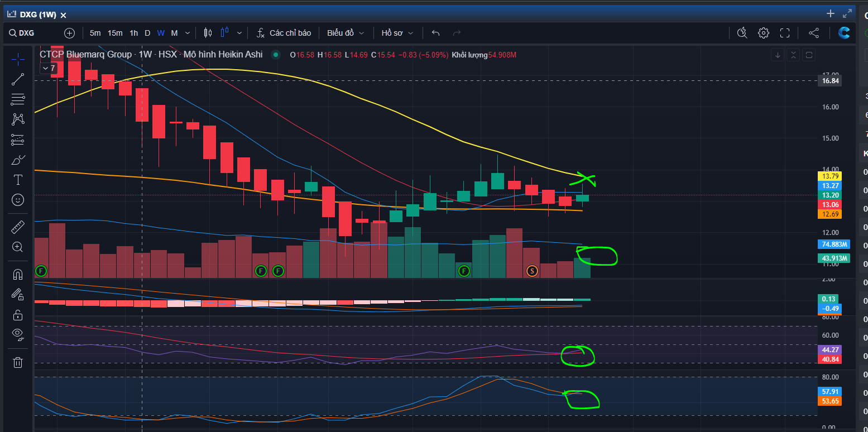Click the blue C logo icon
The image size is (868, 432).
845,33
